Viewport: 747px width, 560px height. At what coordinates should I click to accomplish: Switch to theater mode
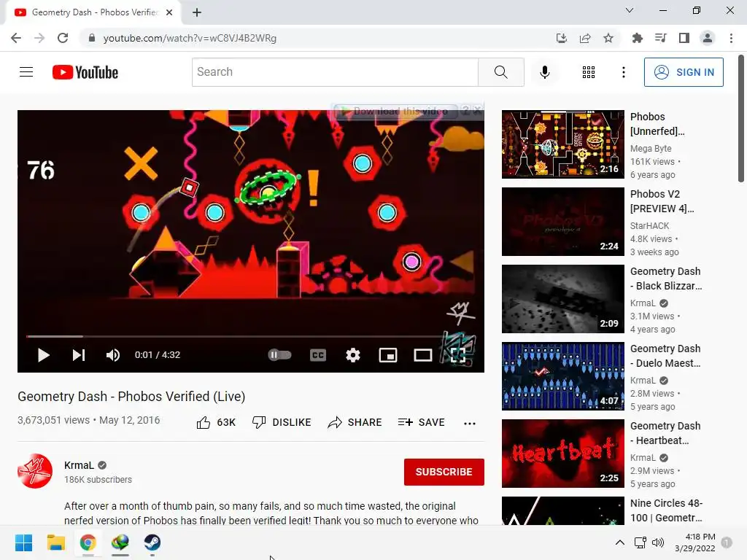422,355
